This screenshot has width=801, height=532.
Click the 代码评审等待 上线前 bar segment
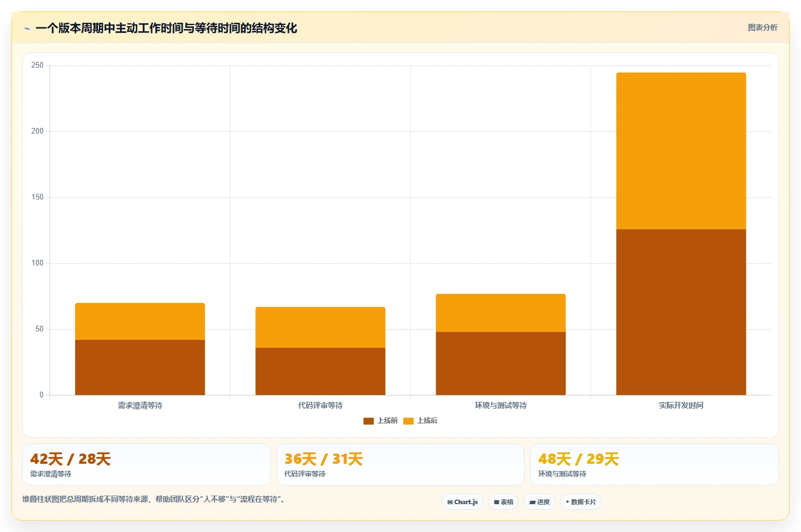pos(320,371)
